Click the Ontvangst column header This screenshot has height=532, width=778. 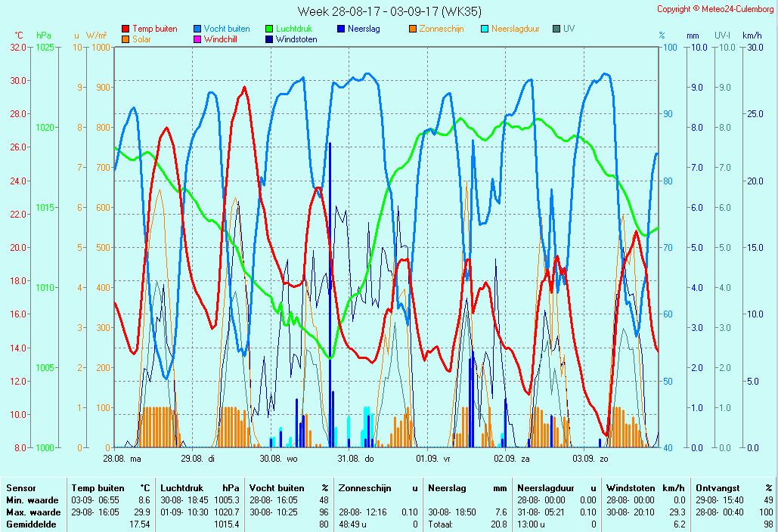pyautogui.click(x=718, y=488)
